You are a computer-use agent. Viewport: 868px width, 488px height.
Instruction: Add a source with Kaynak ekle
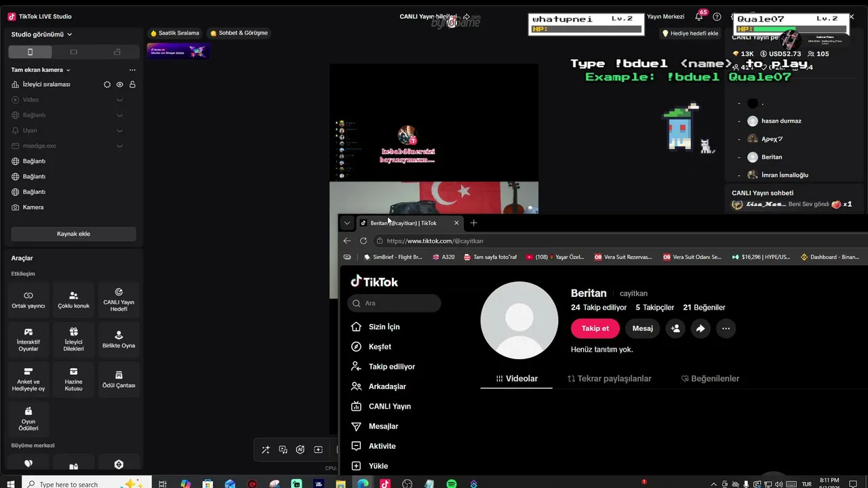coord(73,234)
